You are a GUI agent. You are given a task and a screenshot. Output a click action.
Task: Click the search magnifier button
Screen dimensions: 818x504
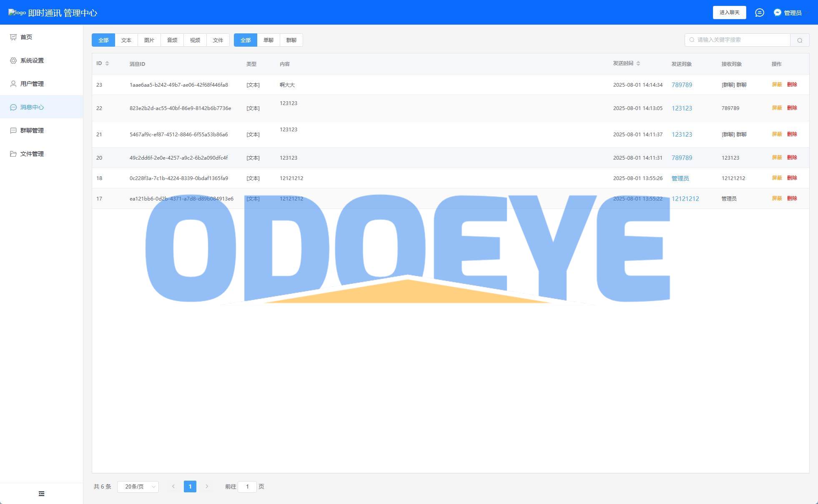[x=799, y=40]
